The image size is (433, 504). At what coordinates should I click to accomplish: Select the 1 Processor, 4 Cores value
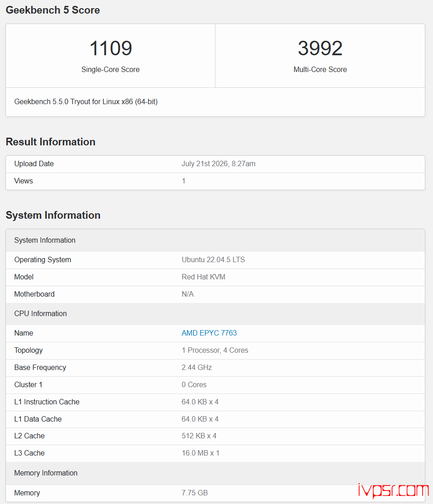click(x=215, y=350)
